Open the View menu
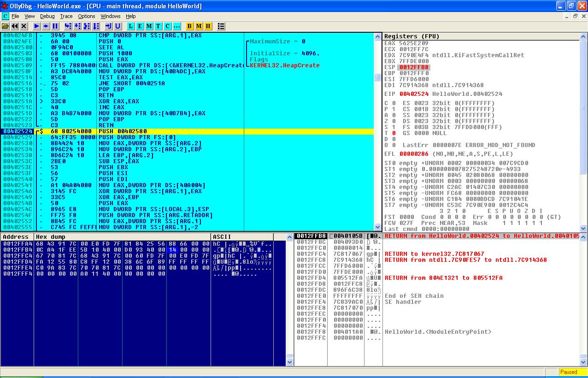The height and width of the screenshot is (378, 588). point(29,16)
